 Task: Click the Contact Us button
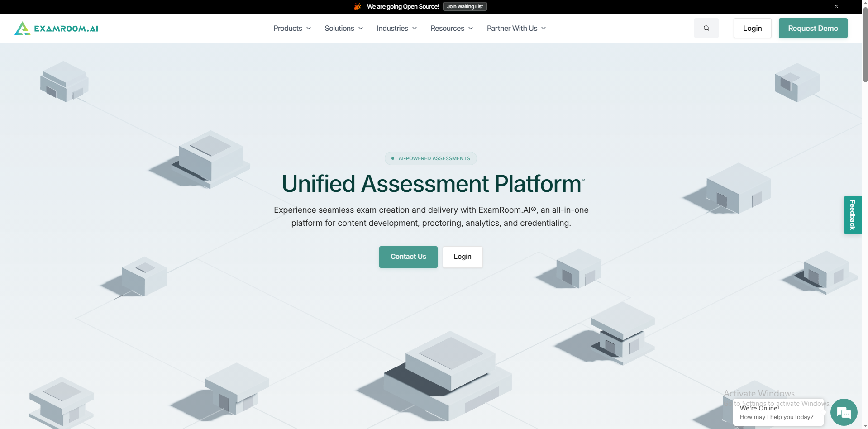pos(408,257)
